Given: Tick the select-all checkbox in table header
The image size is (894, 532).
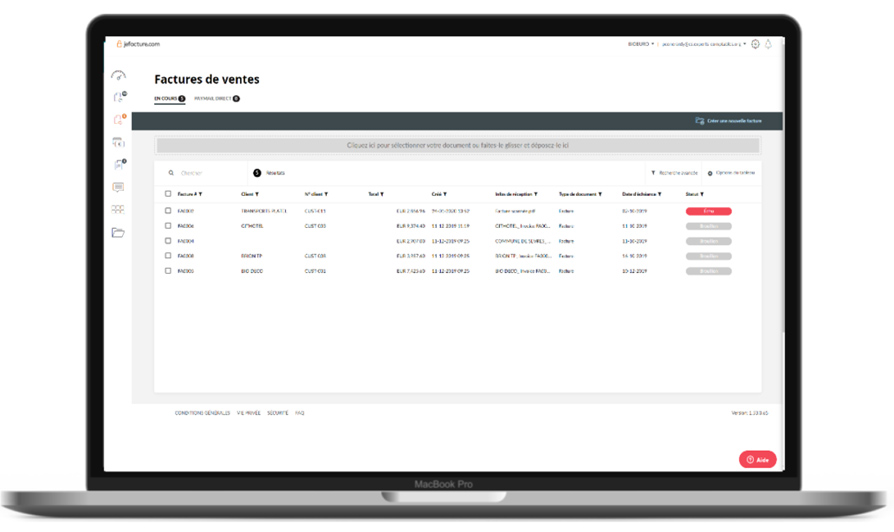Looking at the screenshot, I should (168, 194).
